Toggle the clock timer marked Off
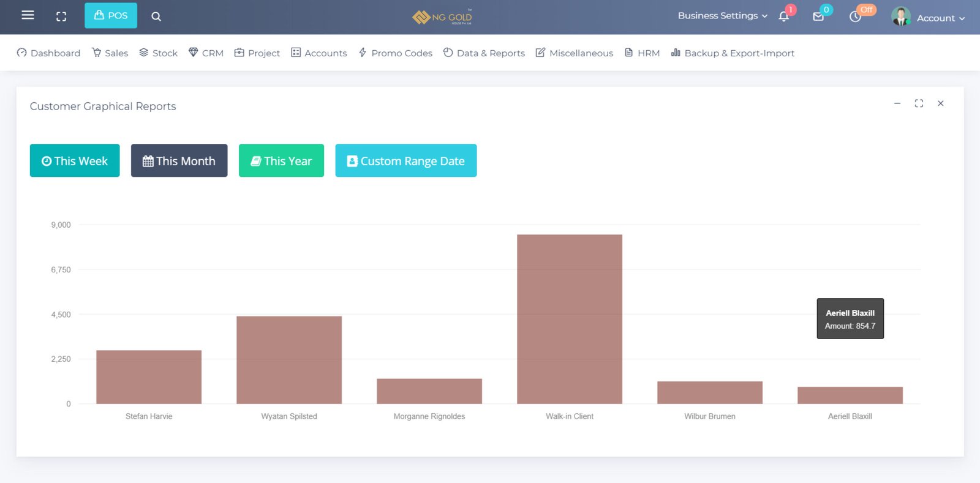Screen dimensions: 980x483 tap(856, 17)
